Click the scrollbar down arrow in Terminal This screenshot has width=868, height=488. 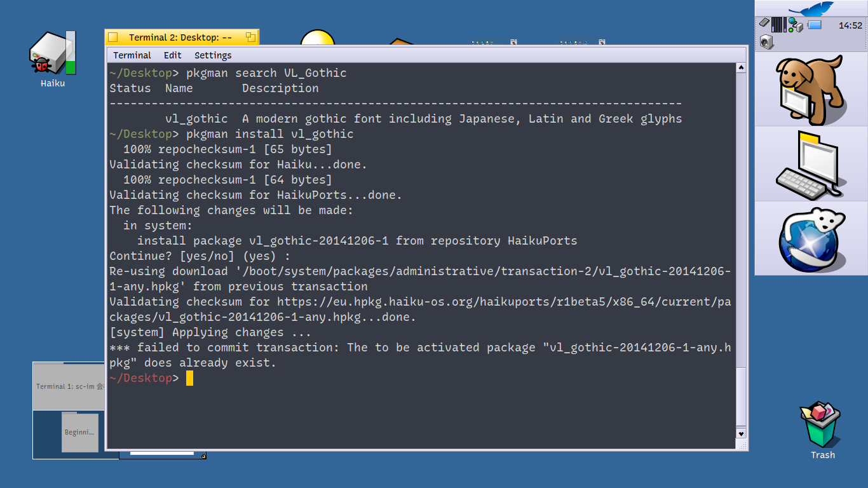click(x=741, y=433)
